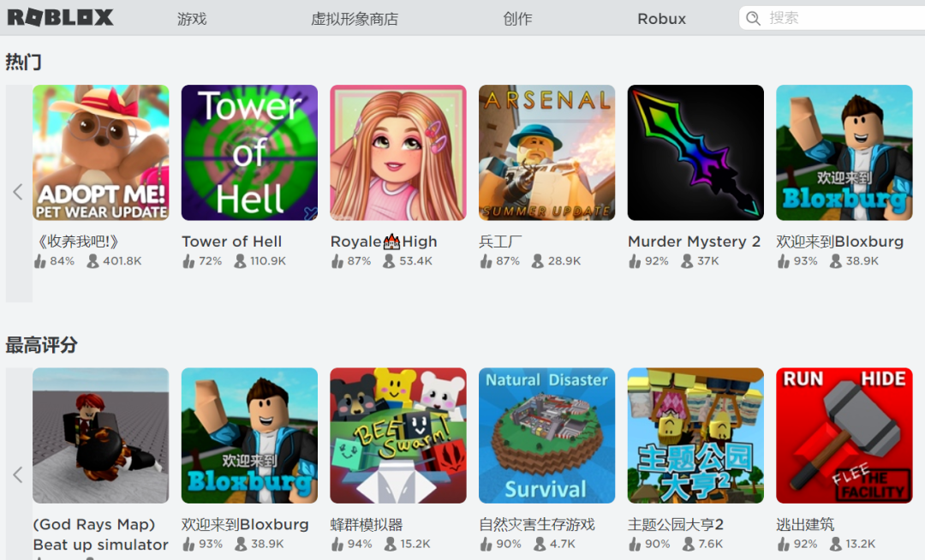Go to the 创作 tab

pos(517,19)
